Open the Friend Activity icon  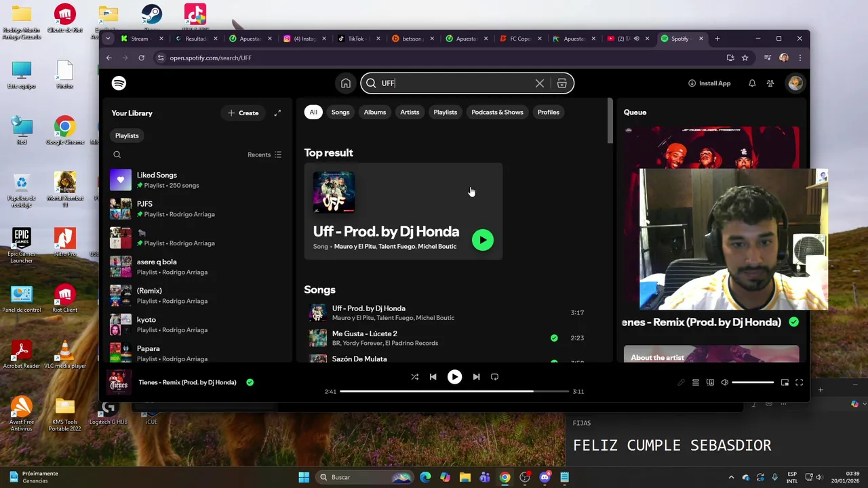tap(770, 83)
